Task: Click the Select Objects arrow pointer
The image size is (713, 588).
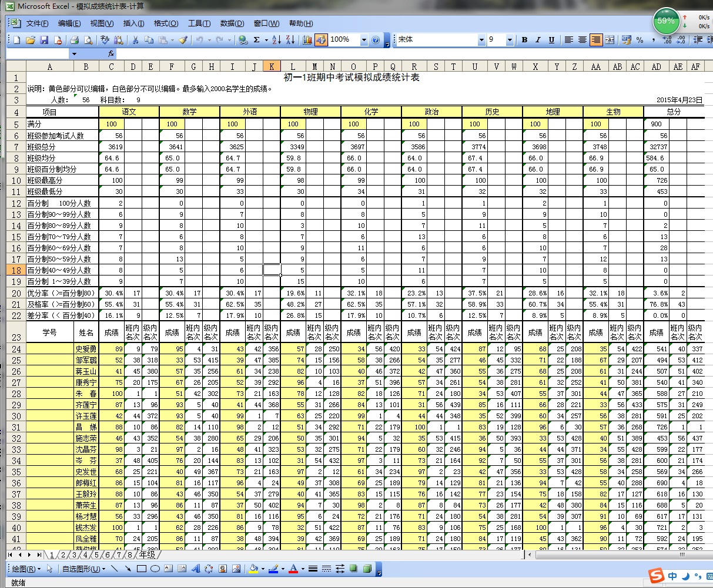Action: pyautogui.click(x=50, y=569)
